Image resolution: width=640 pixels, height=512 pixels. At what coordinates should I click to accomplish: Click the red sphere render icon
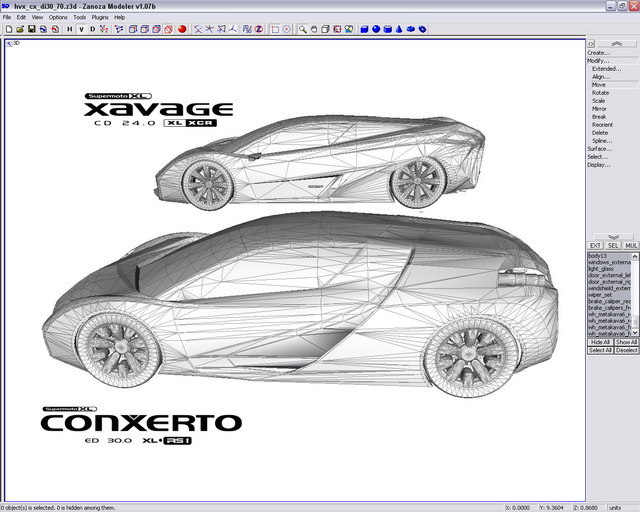[182, 29]
